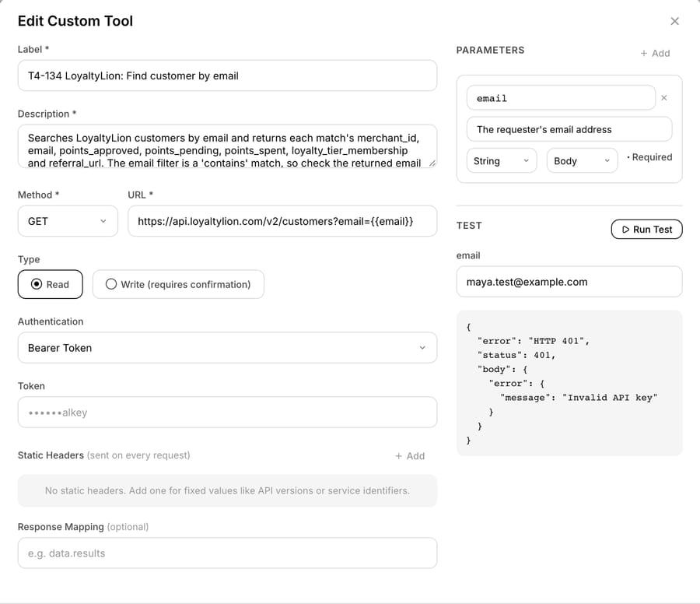Grab the Description textarea resize handle

point(432,163)
